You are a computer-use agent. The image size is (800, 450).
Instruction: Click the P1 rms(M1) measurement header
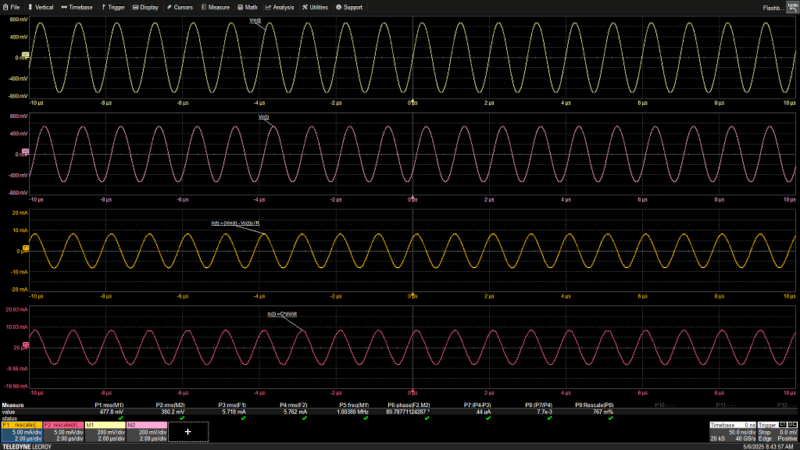point(109,405)
